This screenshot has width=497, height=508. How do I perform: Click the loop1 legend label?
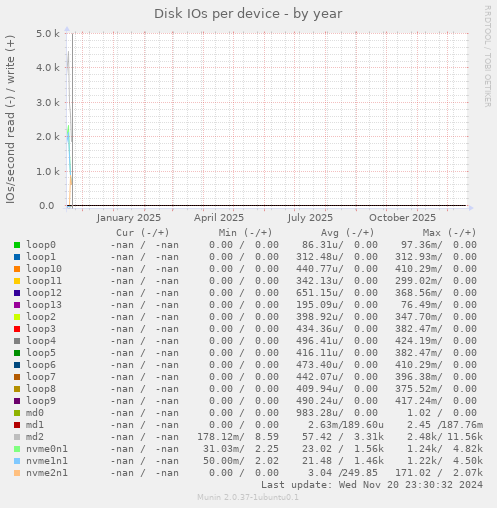41,257
